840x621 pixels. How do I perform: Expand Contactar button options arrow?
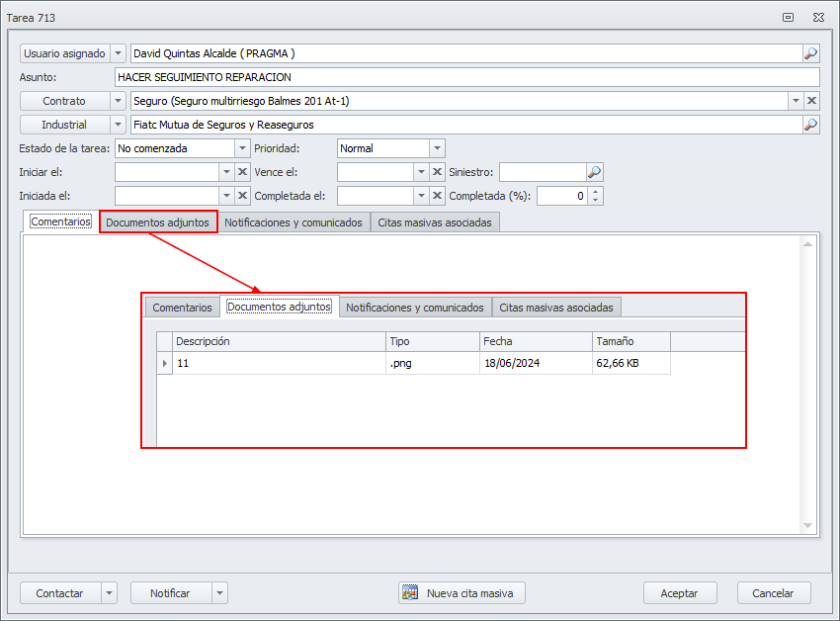coord(110,593)
